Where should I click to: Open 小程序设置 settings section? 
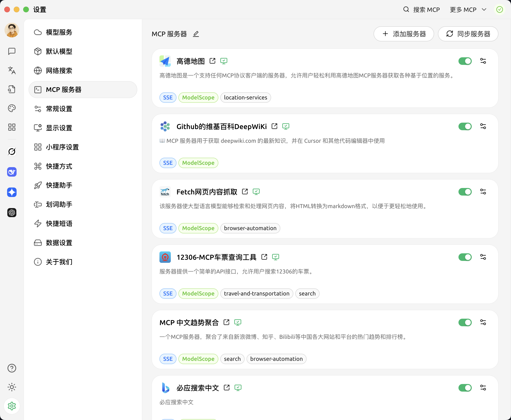pyautogui.click(x=83, y=147)
